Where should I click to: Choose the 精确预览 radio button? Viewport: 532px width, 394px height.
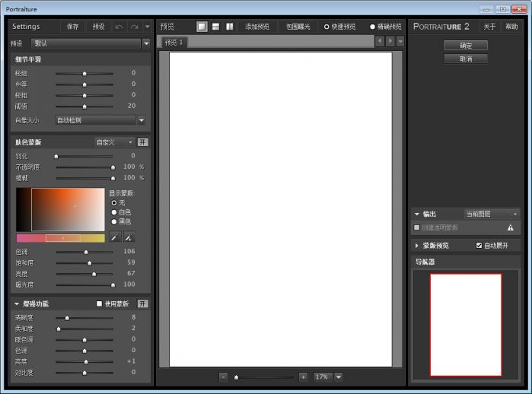[x=373, y=27]
